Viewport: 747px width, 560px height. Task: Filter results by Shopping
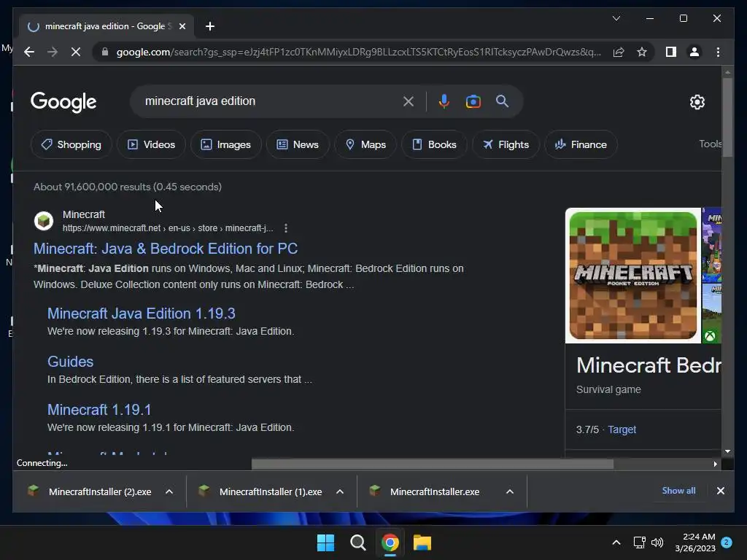[x=71, y=144]
